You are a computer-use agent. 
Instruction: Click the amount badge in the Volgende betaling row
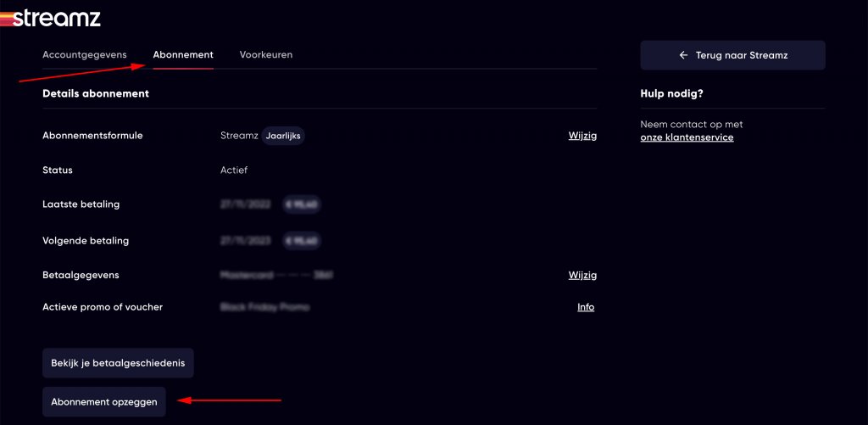[302, 241]
